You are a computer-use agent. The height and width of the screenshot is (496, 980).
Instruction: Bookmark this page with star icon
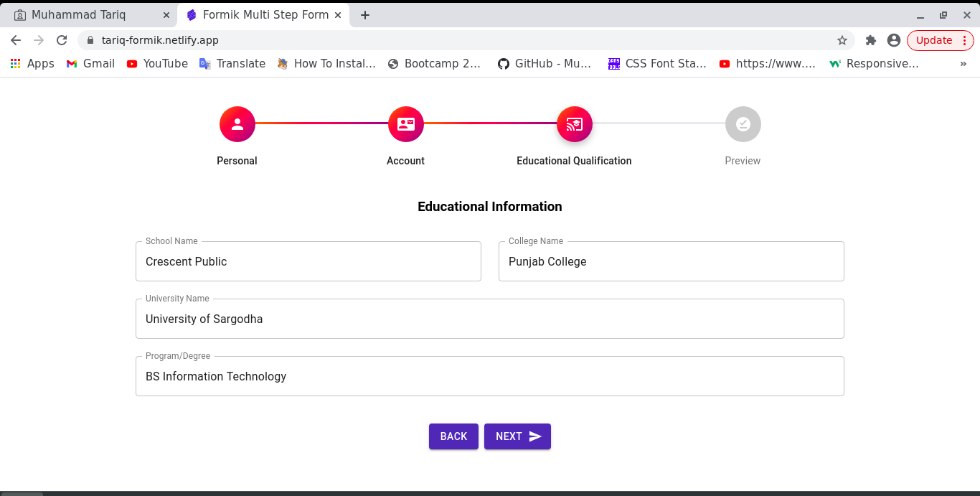(x=842, y=40)
